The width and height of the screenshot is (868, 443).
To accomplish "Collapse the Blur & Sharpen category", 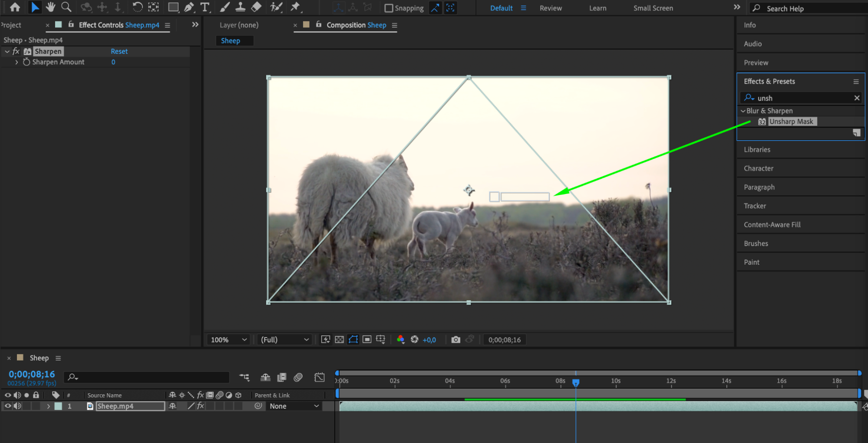I will 743,111.
